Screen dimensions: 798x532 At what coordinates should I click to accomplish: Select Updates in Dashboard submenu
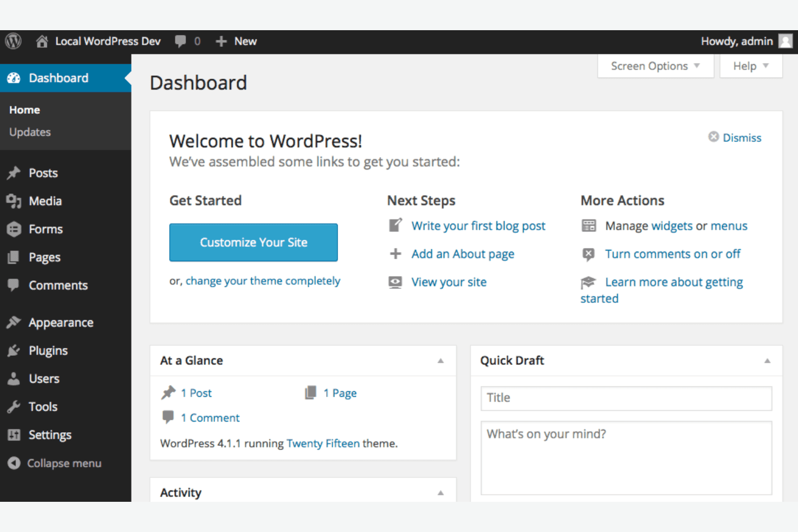click(30, 132)
